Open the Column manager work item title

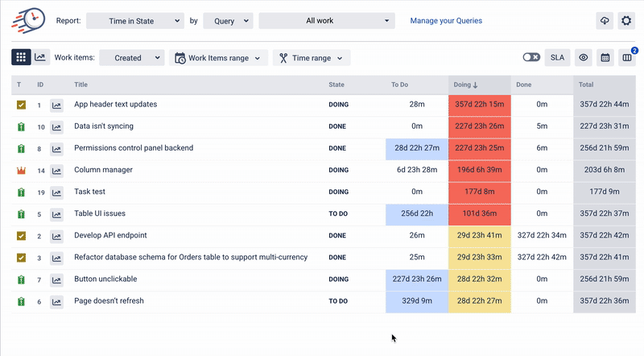[103, 170]
